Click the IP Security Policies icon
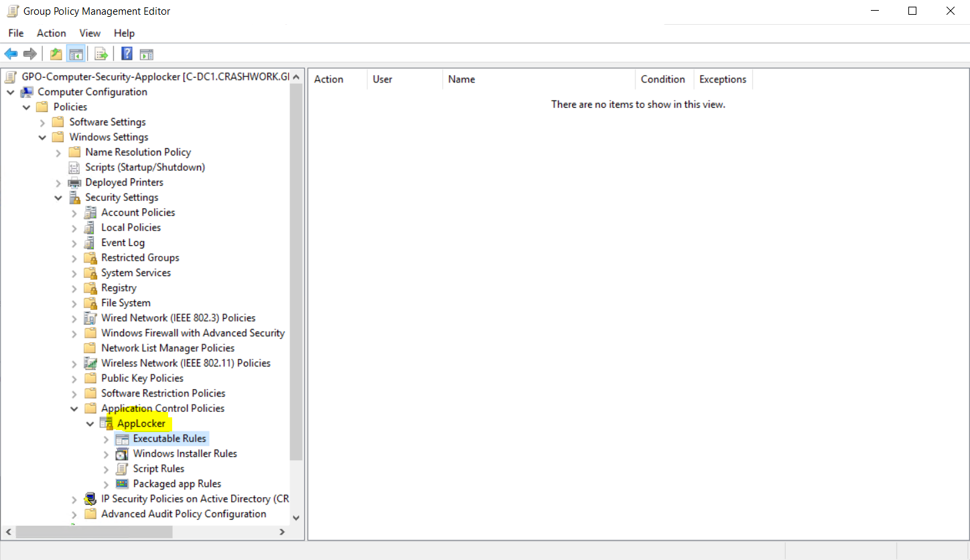Image resolution: width=970 pixels, height=560 pixels. (90, 499)
